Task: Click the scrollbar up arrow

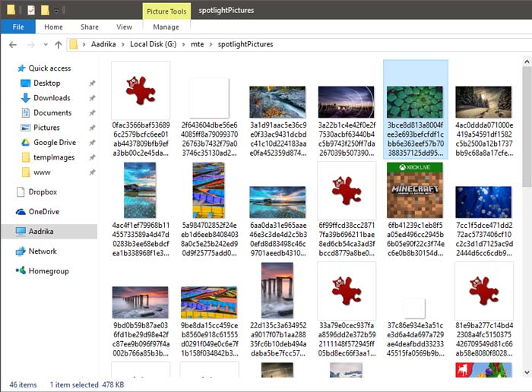Action: click(527, 62)
